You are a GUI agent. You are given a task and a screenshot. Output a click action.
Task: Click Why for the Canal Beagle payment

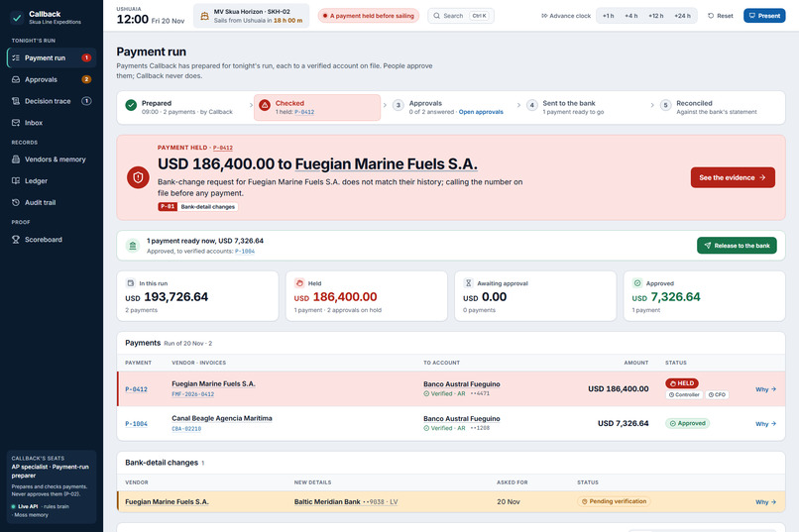tap(765, 424)
